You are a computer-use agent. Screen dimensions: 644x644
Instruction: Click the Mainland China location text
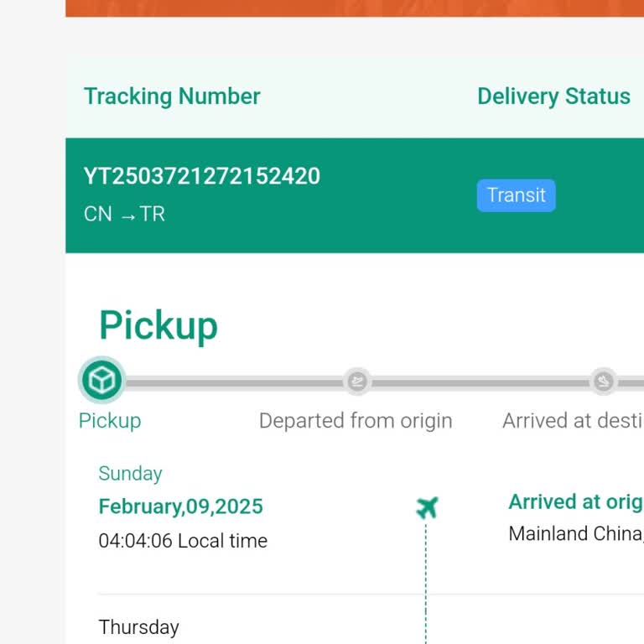click(x=575, y=533)
